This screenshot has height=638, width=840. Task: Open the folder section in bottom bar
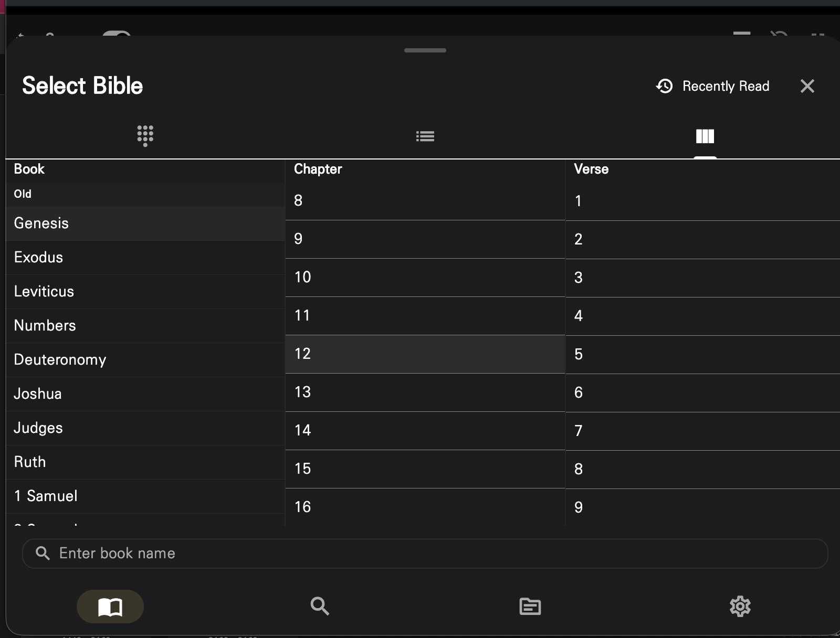[x=530, y=607]
